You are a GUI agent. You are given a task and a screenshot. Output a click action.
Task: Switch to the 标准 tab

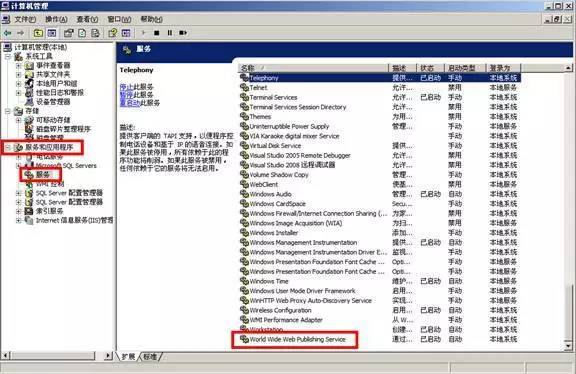coord(150,356)
